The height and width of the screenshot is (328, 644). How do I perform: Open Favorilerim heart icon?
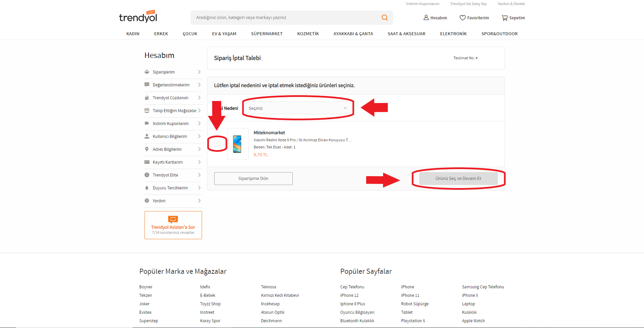click(462, 18)
